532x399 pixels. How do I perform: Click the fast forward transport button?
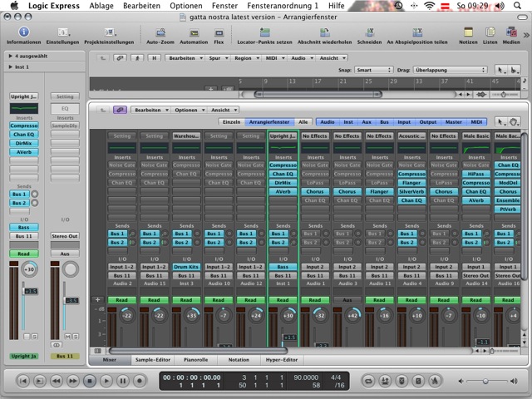click(73, 381)
